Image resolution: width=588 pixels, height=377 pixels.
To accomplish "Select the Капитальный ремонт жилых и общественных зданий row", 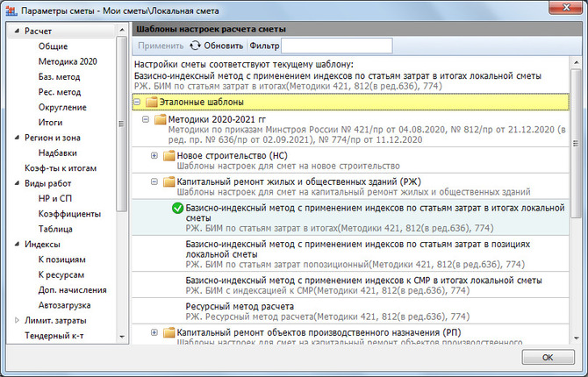I will tap(350, 187).
